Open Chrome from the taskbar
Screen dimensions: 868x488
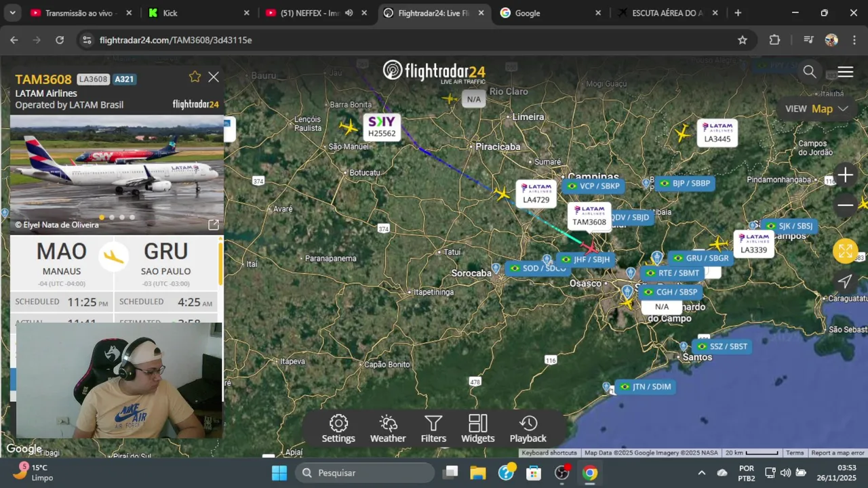pyautogui.click(x=590, y=472)
